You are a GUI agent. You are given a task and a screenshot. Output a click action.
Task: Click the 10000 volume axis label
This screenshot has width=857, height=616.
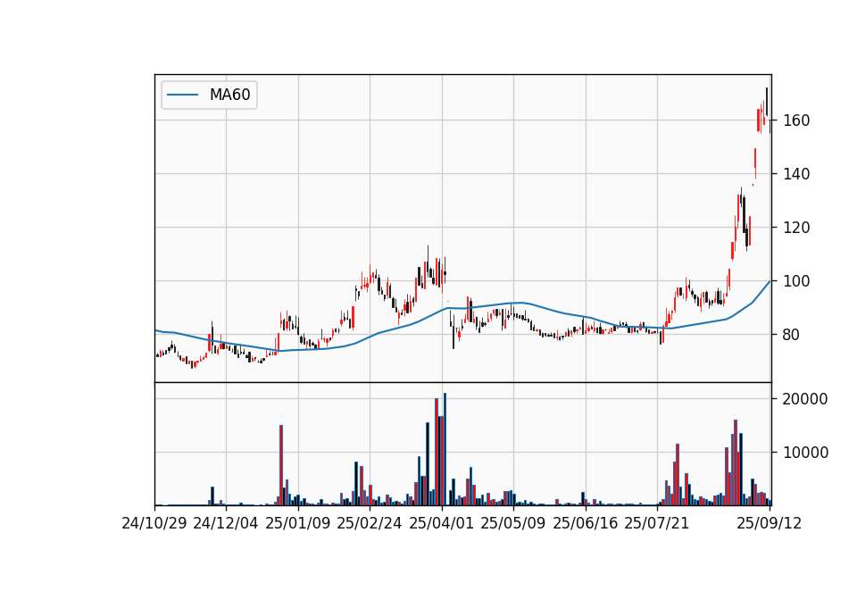[x=805, y=453]
